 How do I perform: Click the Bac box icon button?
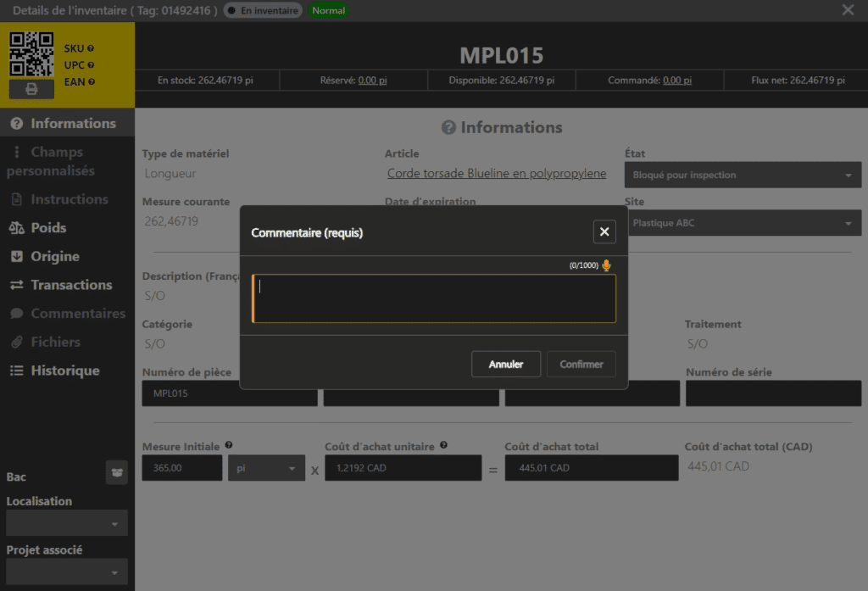[116, 473]
